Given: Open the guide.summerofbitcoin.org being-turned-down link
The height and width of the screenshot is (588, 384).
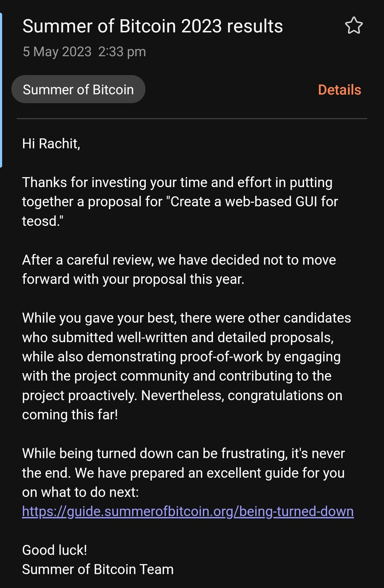Looking at the screenshot, I should (188, 512).
